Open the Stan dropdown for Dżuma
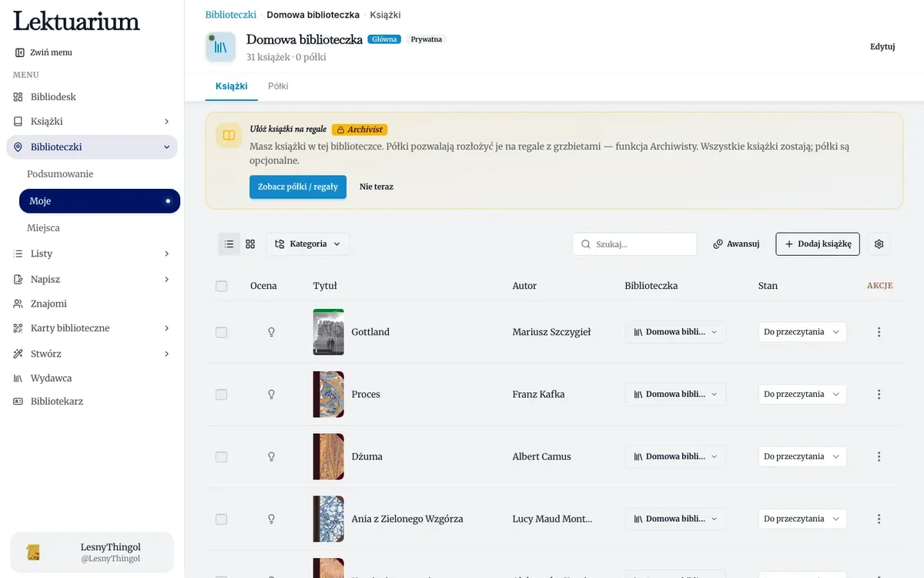The image size is (924, 578). tap(802, 457)
